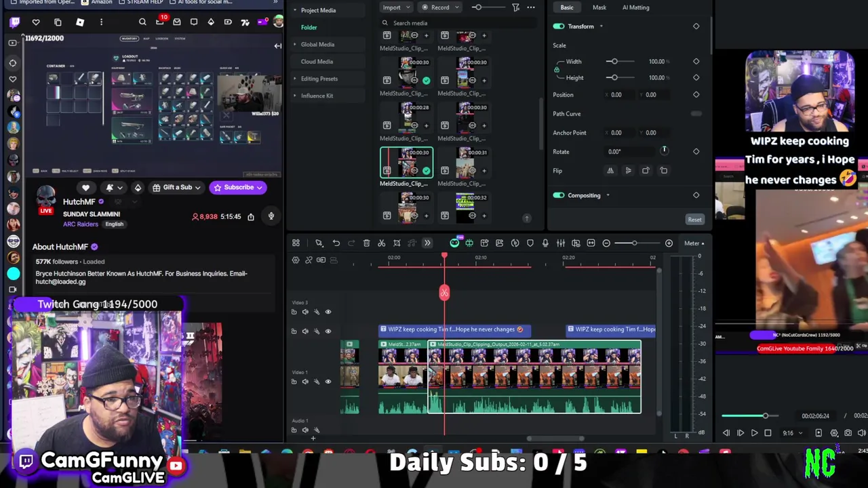Click timeline zoom-in plus icon
Screen dimensions: 868x488
pos(669,243)
